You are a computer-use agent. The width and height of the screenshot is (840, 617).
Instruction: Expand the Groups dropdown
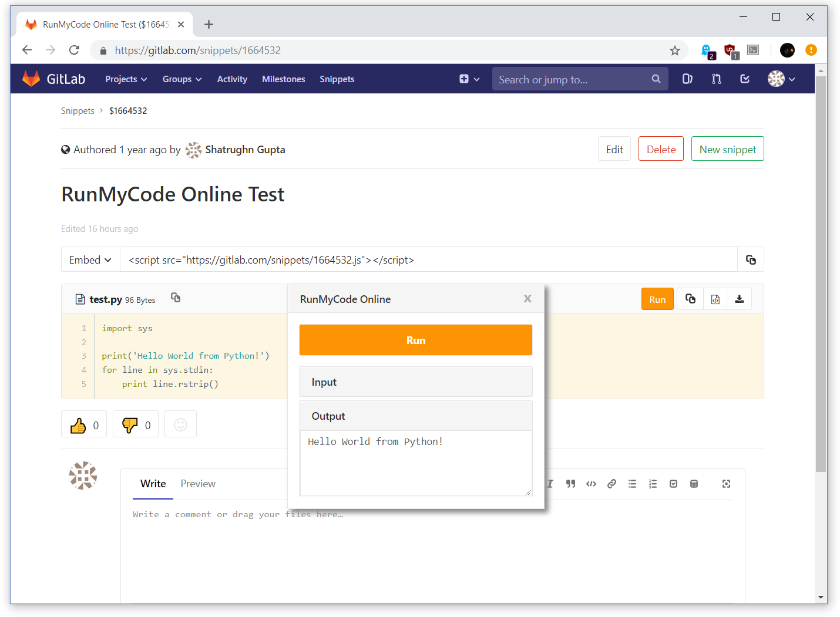tap(182, 79)
